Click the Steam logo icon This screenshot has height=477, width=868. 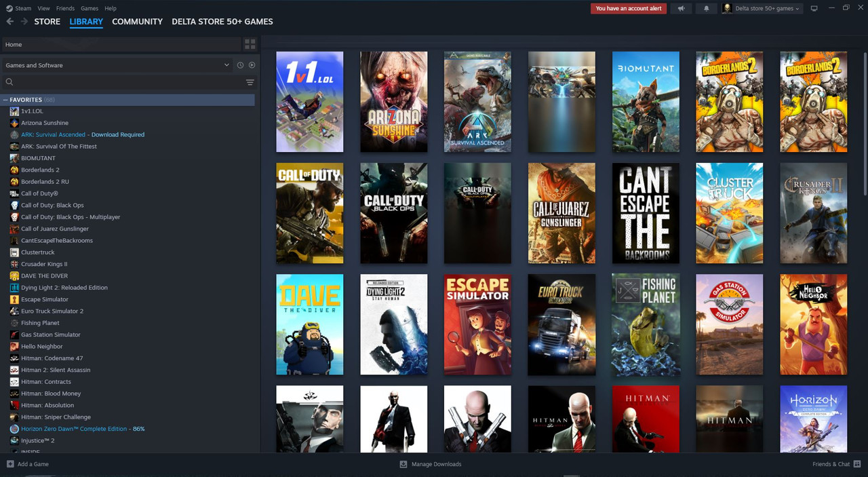[x=9, y=8]
